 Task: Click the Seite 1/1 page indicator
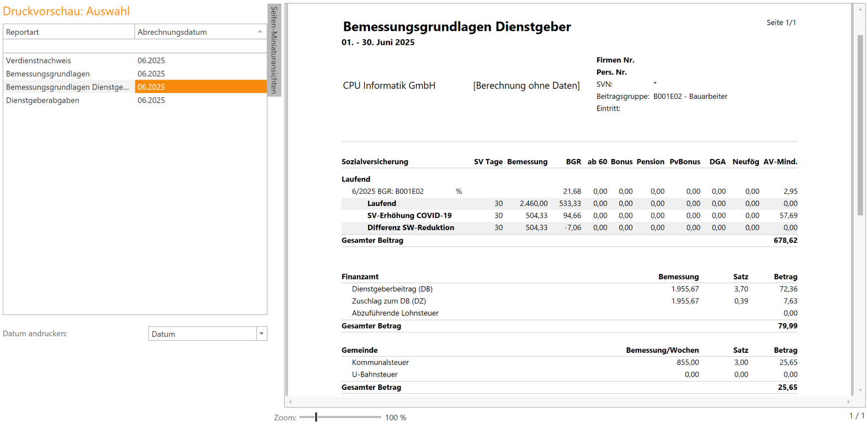(x=781, y=23)
